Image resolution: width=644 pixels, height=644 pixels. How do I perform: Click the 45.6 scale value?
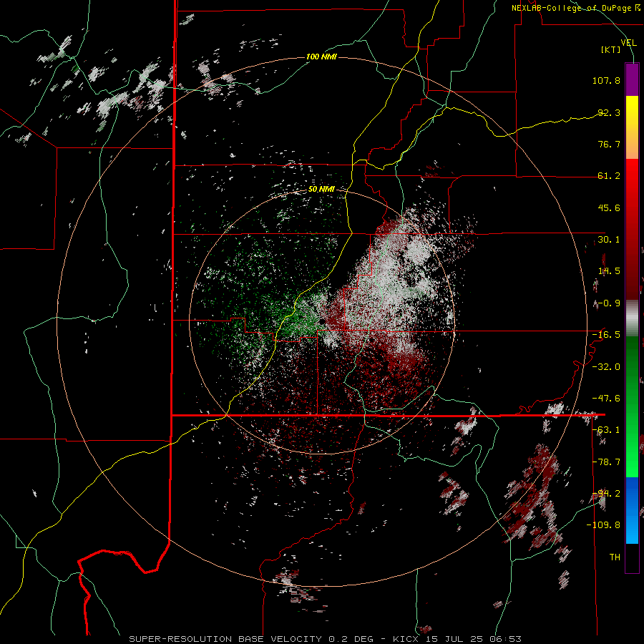[x=609, y=208]
